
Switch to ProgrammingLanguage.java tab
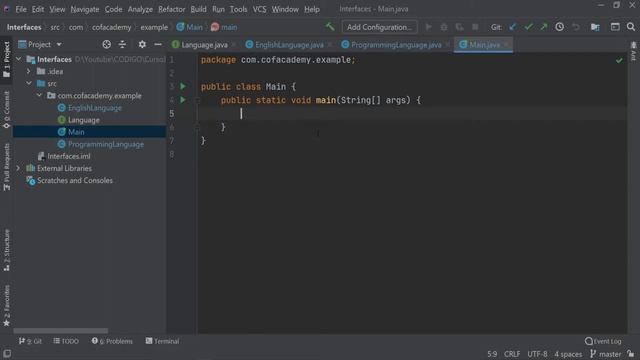pyautogui.click(x=396, y=45)
